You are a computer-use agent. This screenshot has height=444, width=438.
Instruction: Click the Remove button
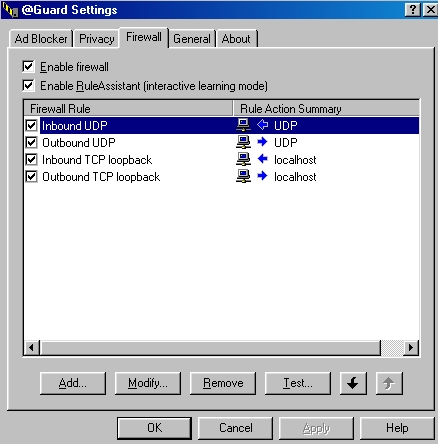click(x=223, y=383)
